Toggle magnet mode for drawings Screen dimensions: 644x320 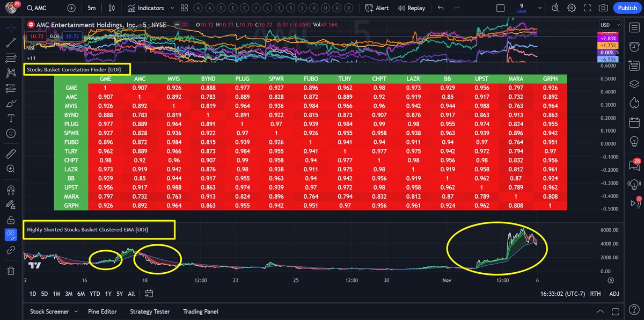tap(11, 189)
